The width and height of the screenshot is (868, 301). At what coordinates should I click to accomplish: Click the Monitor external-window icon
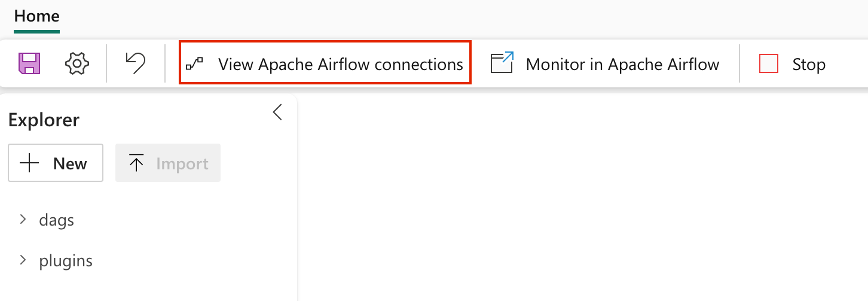[502, 63]
